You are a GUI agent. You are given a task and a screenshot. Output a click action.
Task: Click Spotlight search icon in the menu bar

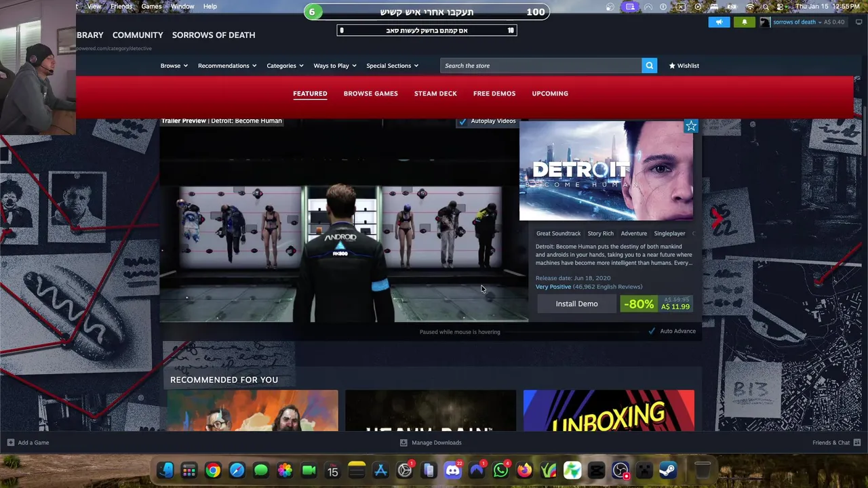[766, 7]
